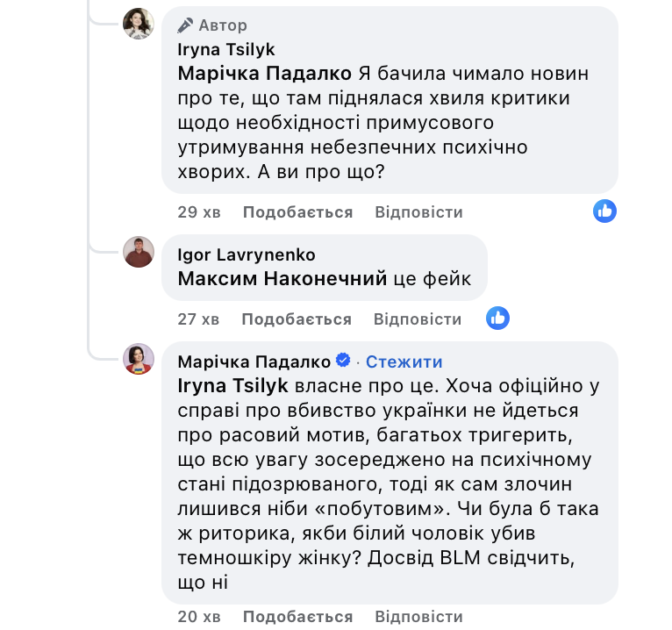Open Марічка Падалко commenter name link

[x=254, y=362]
